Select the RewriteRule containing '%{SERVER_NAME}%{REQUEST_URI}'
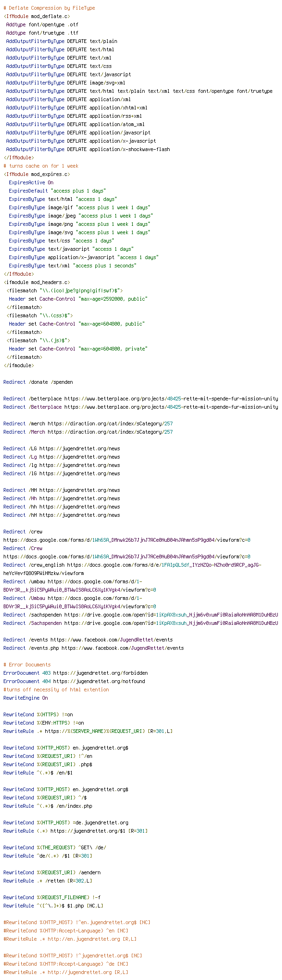282x980 pixels. coord(88,732)
